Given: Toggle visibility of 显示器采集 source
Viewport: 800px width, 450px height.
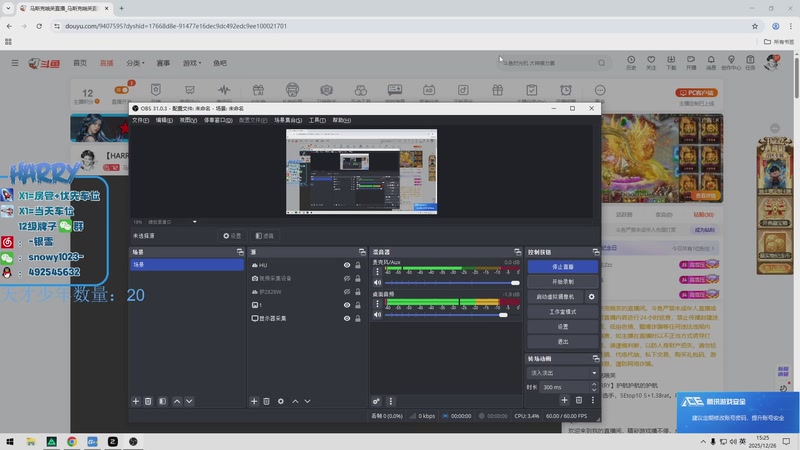Looking at the screenshot, I should (347, 318).
